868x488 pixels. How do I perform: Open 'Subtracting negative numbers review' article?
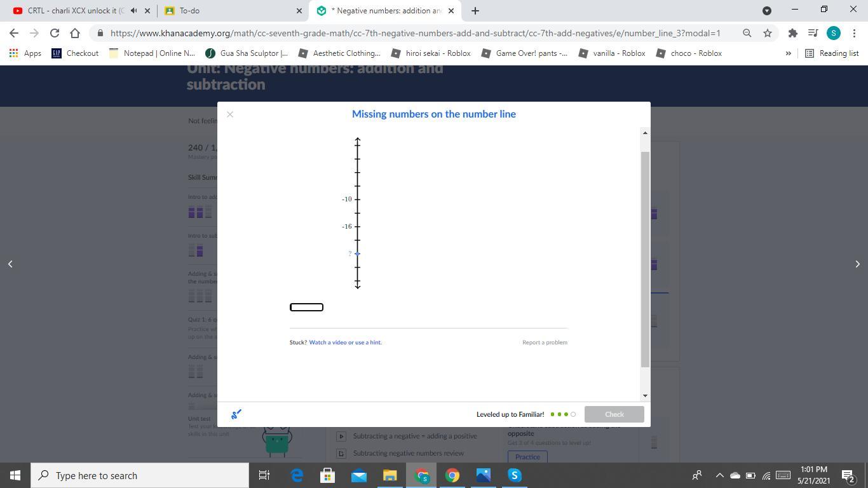coord(409,453)
